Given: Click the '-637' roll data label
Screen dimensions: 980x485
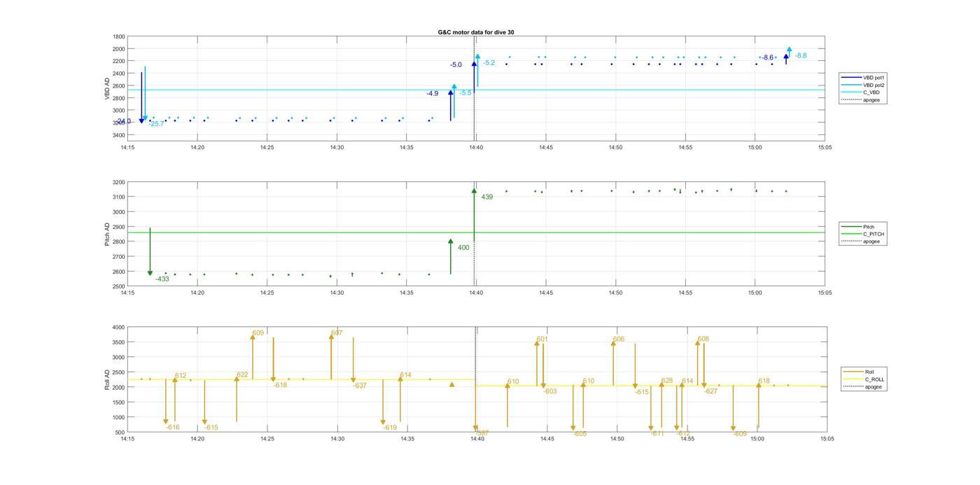Looking at the screenshot, I should [x=360, y=386].
